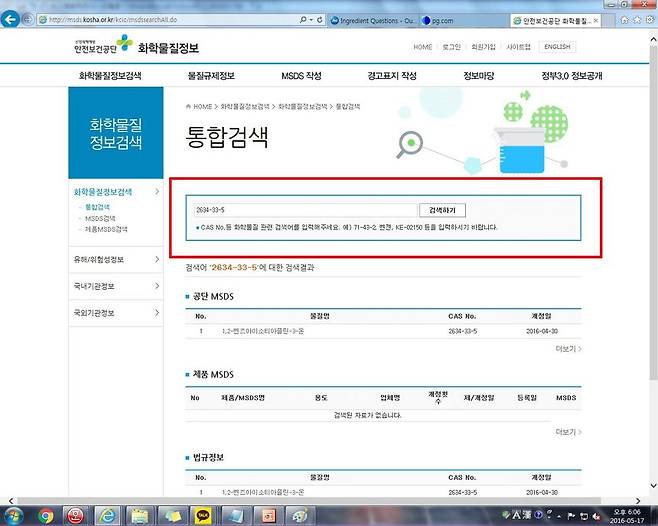
Task: Click the Internet Explorer taskbar icon
Action: click(107, 515)
